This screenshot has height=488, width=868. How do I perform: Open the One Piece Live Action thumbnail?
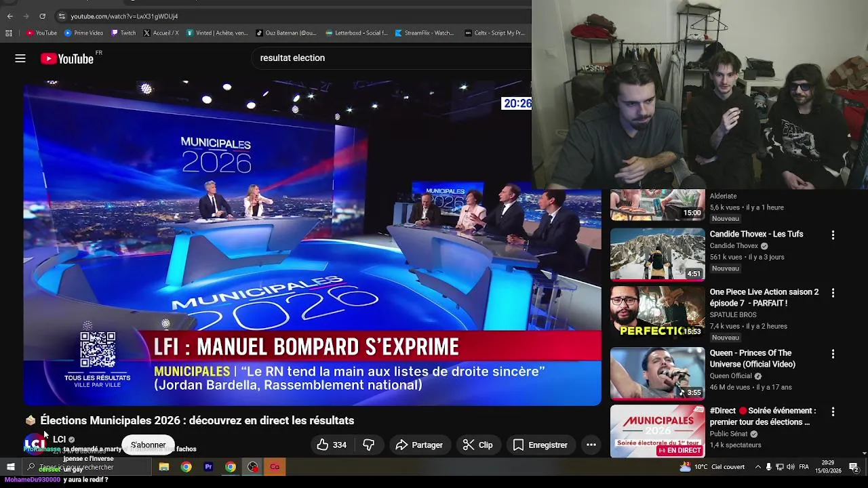(658, 312)
